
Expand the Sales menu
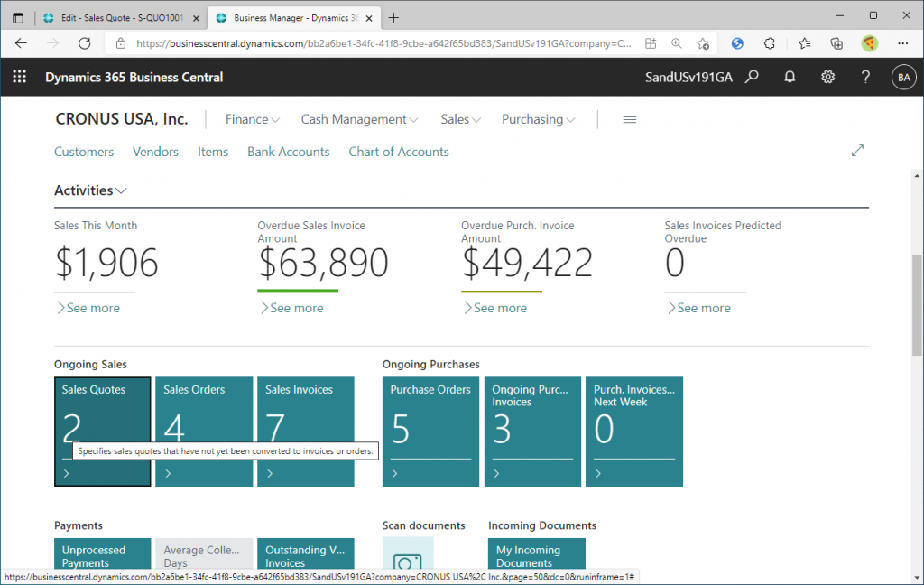coord(461,119)
